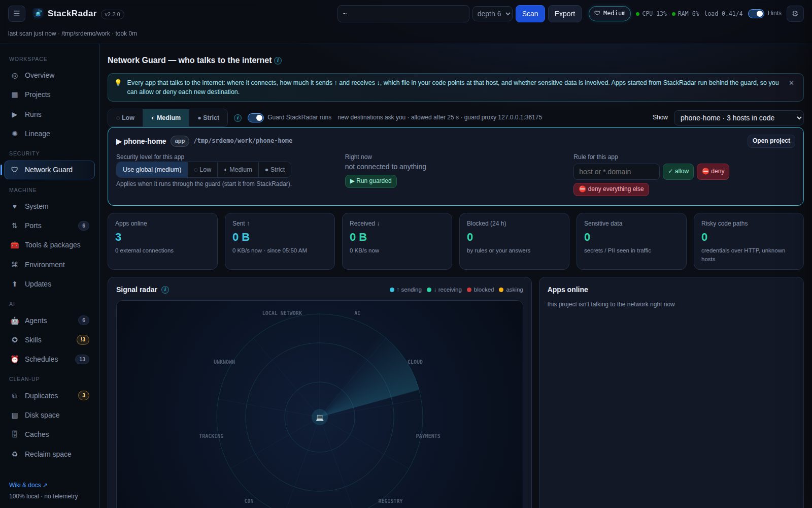Click the lightbulb icon in hint banner
The width and height of the screenshot is (812, 508).
(118, 83)
